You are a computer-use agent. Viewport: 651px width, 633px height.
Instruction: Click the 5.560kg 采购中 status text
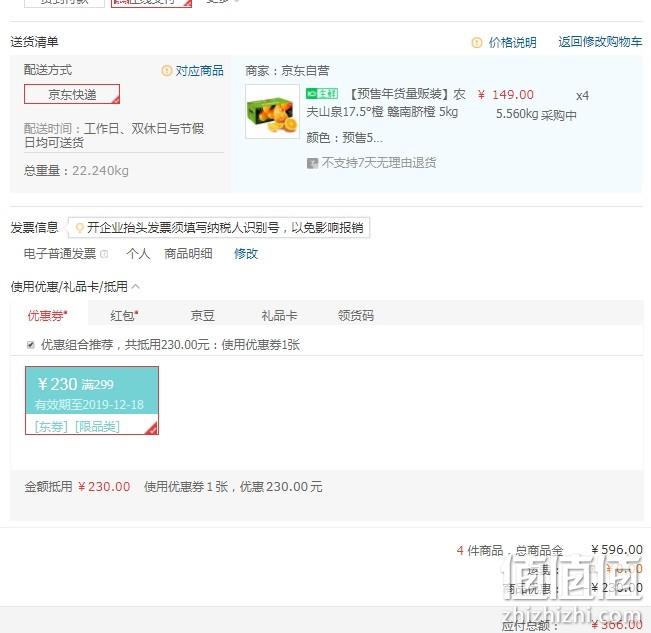click(x=536, y=114)
